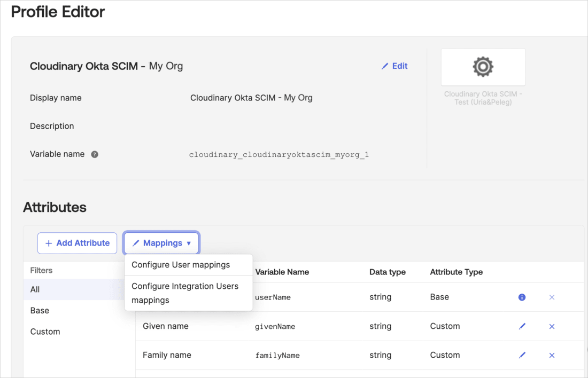Click the Cloudinary Okta SCIM - My Org title

106,66
